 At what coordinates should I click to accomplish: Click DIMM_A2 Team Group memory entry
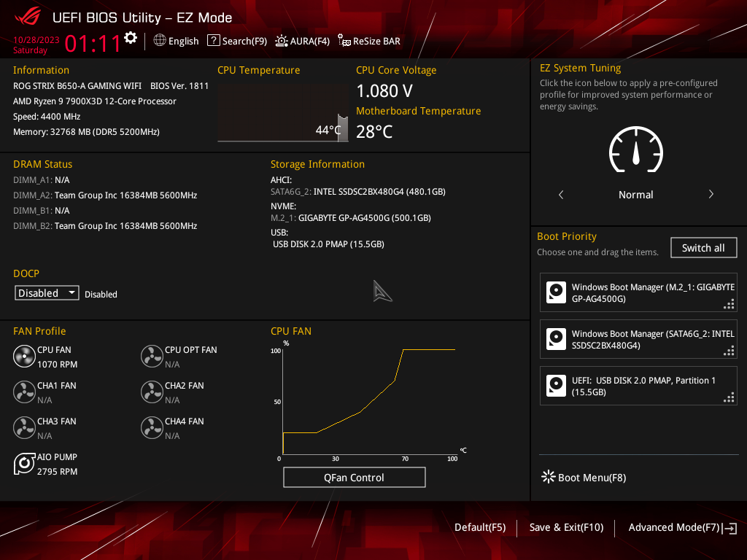tap(105, 195)
